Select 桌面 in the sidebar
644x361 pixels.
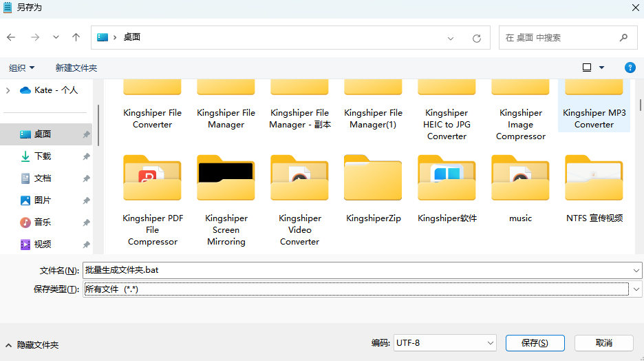click(x=46, y=134)
